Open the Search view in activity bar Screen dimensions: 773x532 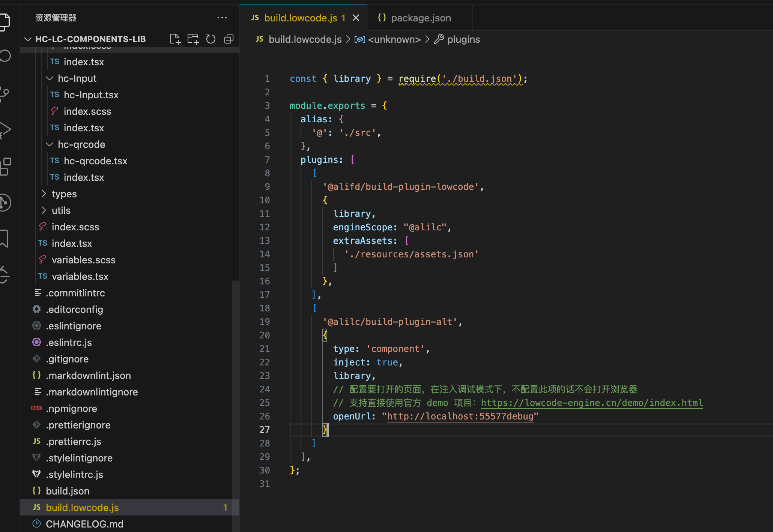click(5, 56)
